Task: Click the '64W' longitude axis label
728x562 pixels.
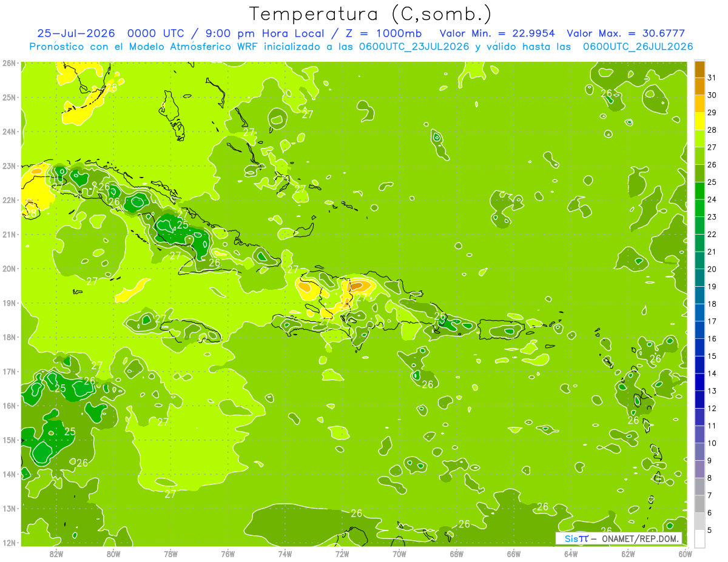Action: pyautogui.click(x=571, y=554)
